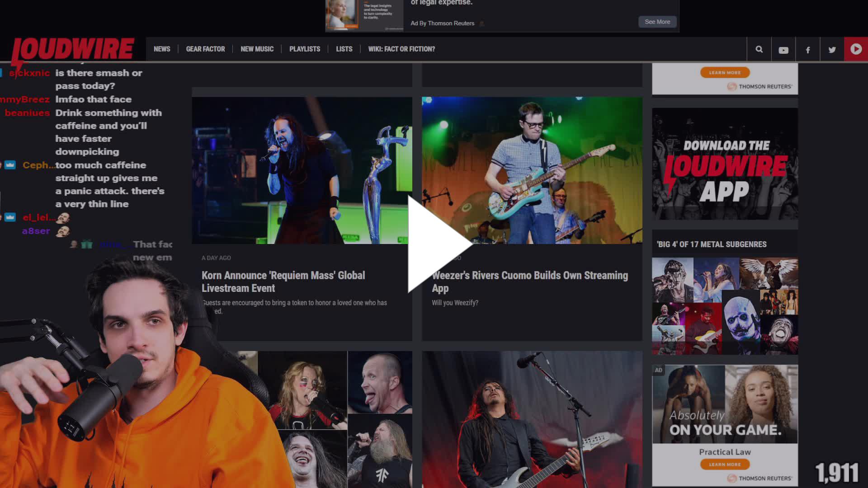Screen dimensions: 868x488
Task: Click Learn More on Practical Law ad
Action: [725, 464]
